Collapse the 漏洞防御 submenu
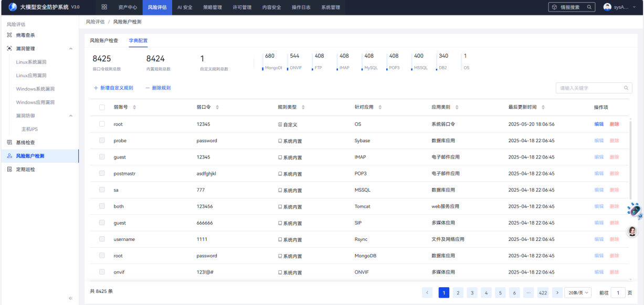Screen dimensions: 644x305 tap(71, 115)
